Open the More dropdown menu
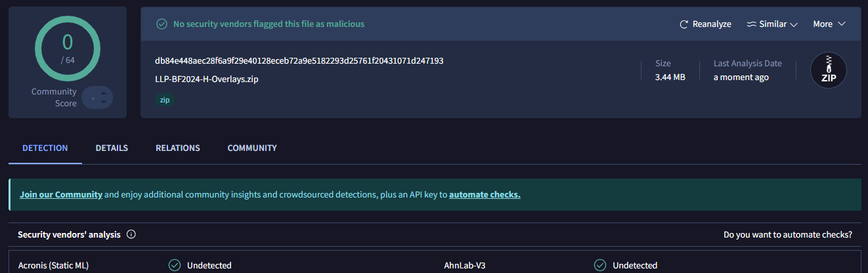 point(829,24)
